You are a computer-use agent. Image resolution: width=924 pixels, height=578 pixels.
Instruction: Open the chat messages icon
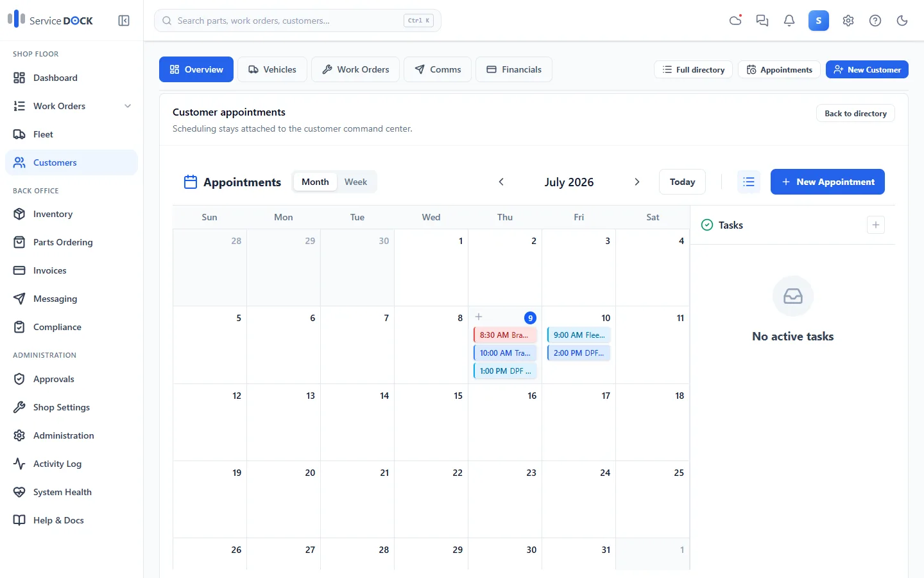click(762, 21)
